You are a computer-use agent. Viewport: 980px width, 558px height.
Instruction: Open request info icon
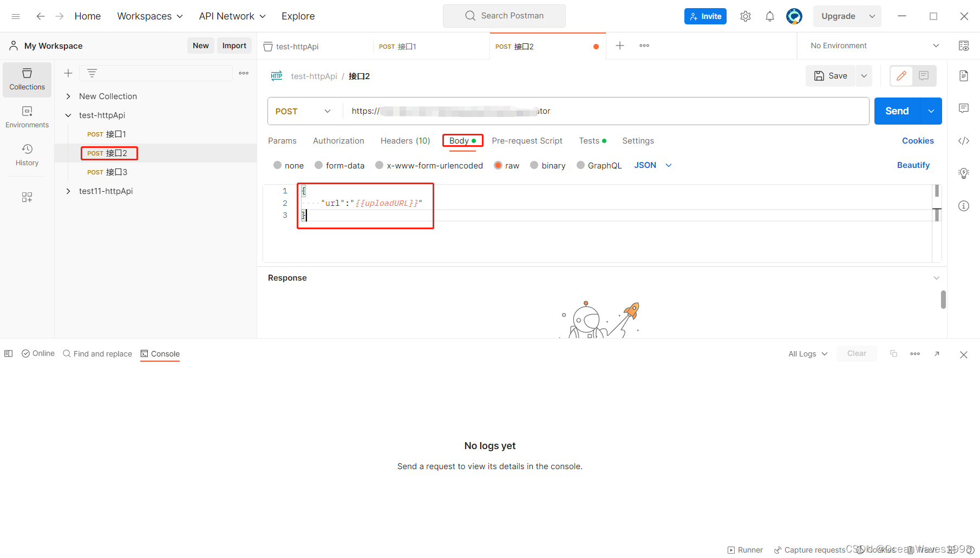coord(964,206)
